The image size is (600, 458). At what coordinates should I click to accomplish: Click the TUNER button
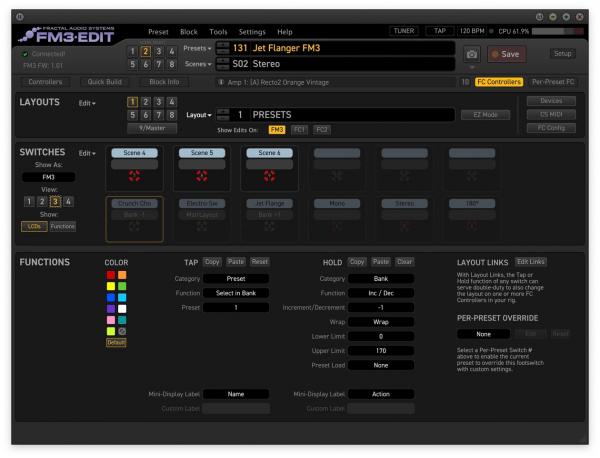click(404, 31)
